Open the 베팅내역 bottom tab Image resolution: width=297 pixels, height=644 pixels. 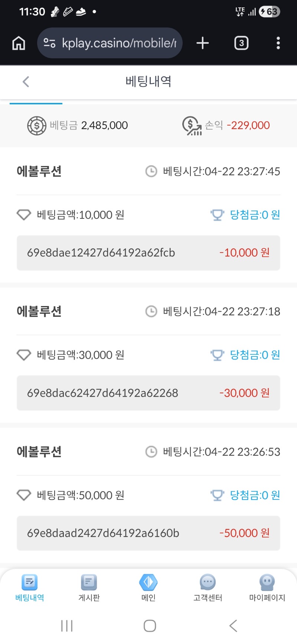click(x=30, y=587)
